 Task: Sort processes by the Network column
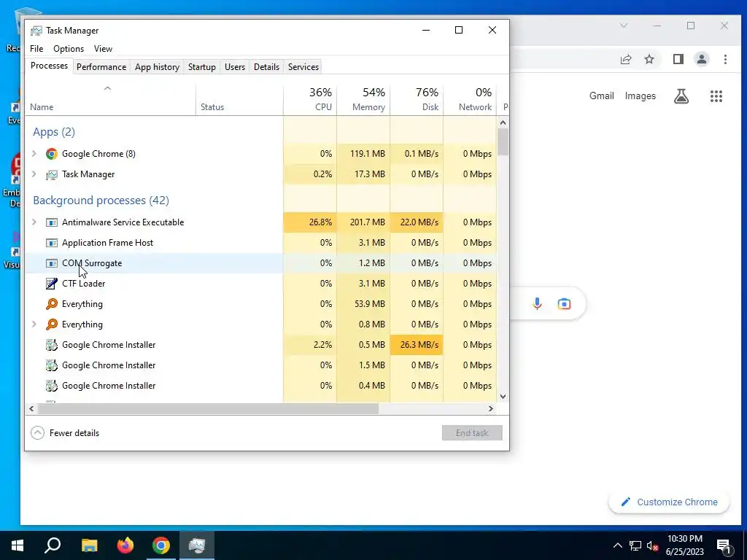[x=471, y=99]
